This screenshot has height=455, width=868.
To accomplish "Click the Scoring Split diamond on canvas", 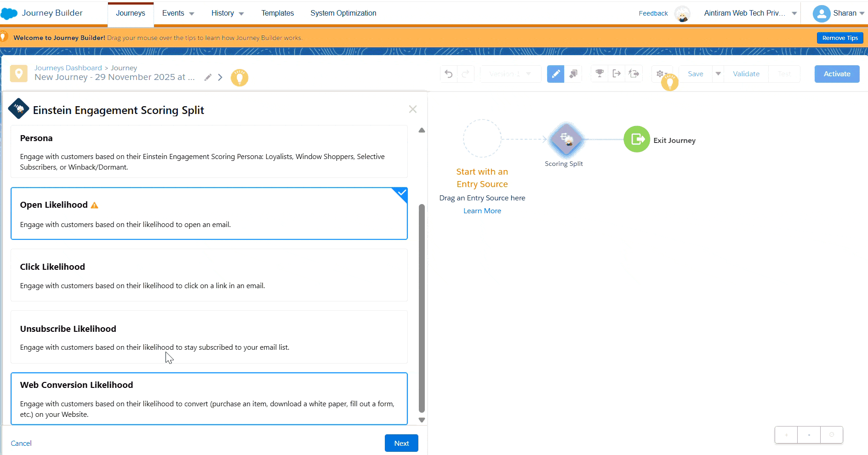I will coord(566,140).
